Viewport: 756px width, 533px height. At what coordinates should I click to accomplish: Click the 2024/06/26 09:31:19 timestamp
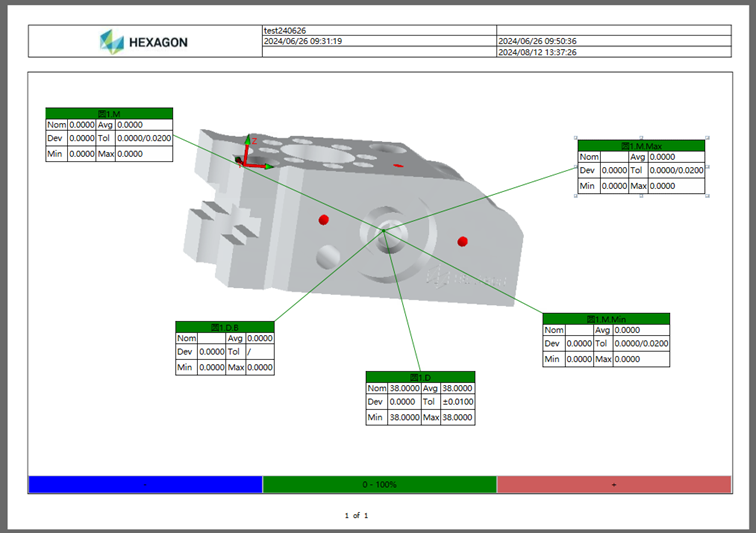[303, 41]
